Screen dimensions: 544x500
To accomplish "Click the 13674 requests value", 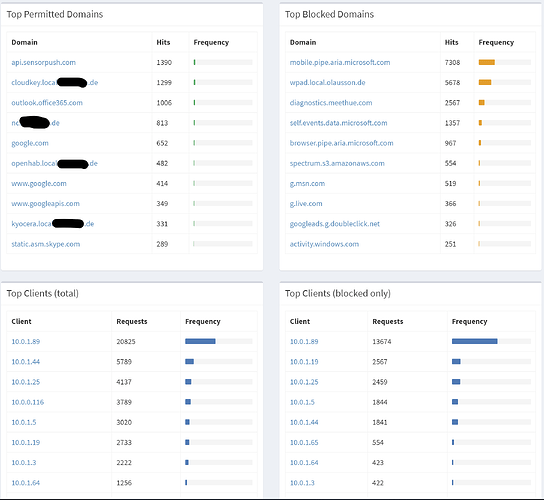I will (x=382, y=341).
